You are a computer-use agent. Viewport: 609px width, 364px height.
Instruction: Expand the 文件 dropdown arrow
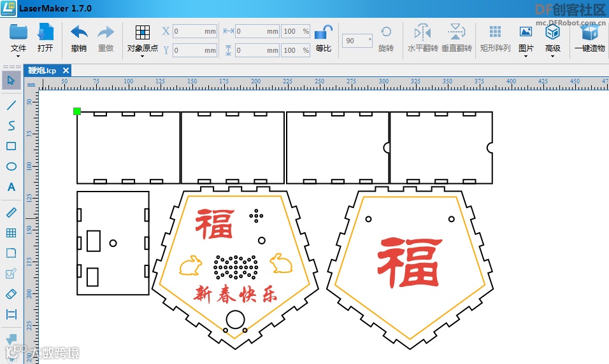18,57
